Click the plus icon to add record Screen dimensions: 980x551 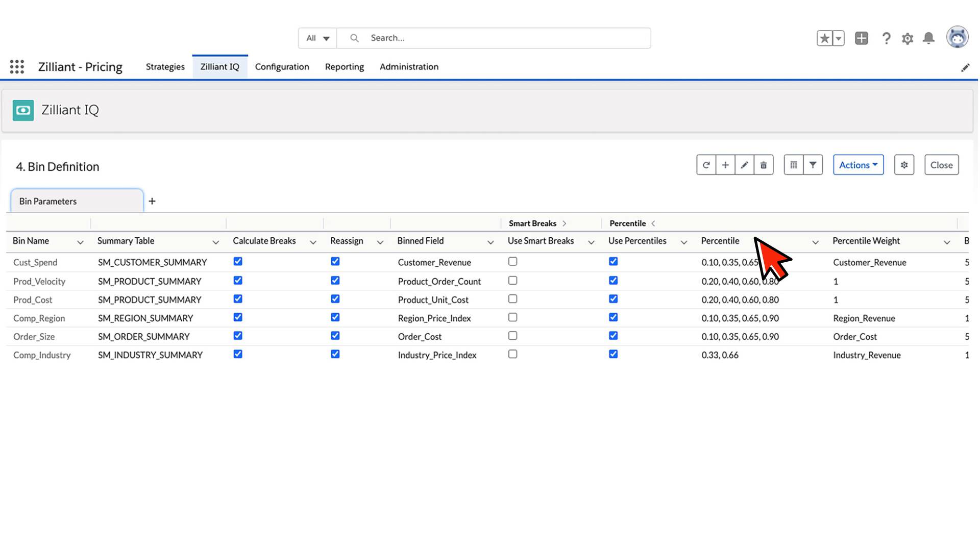pos(725,165)
